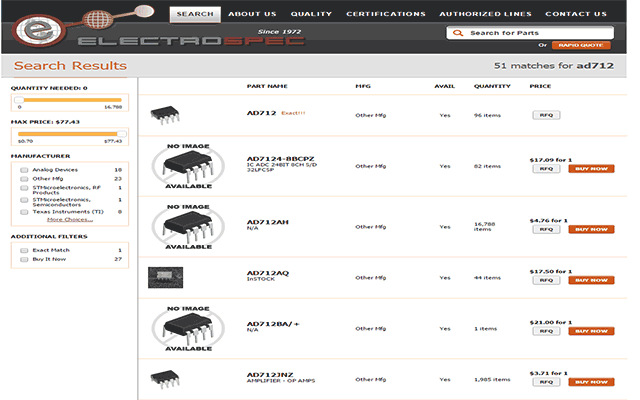Open the AD712BA/+ no-image placeholder

click(x=188, y=329)
